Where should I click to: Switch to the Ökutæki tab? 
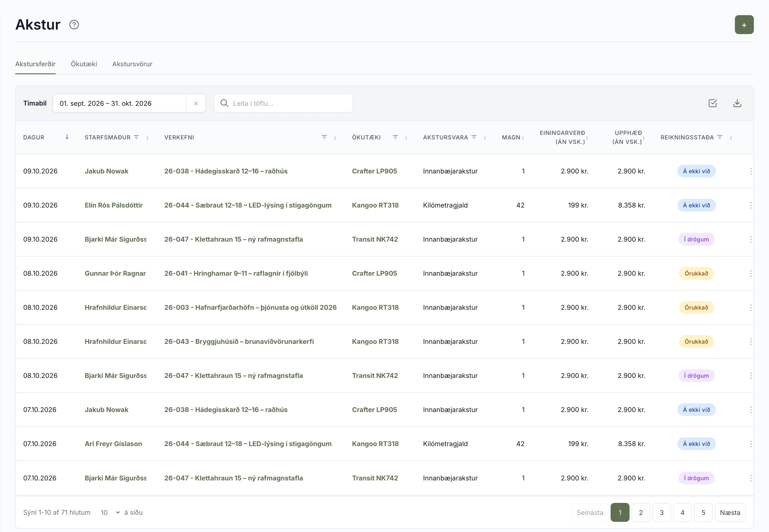pyautogui.click(x=84, y=64)
